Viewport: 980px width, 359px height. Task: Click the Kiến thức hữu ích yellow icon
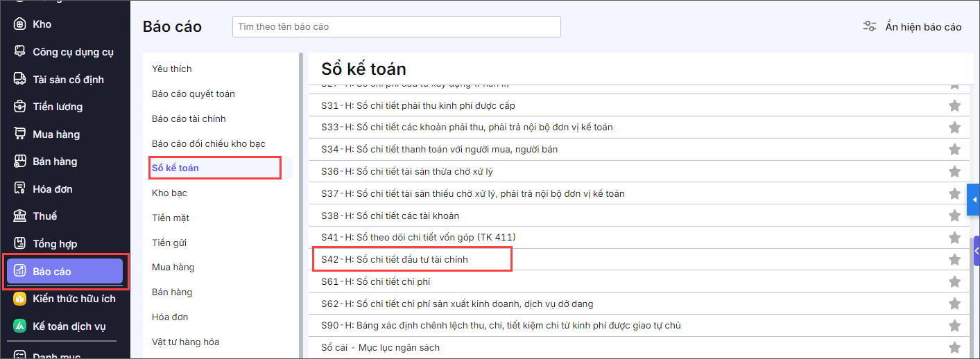tap(19, 299)
